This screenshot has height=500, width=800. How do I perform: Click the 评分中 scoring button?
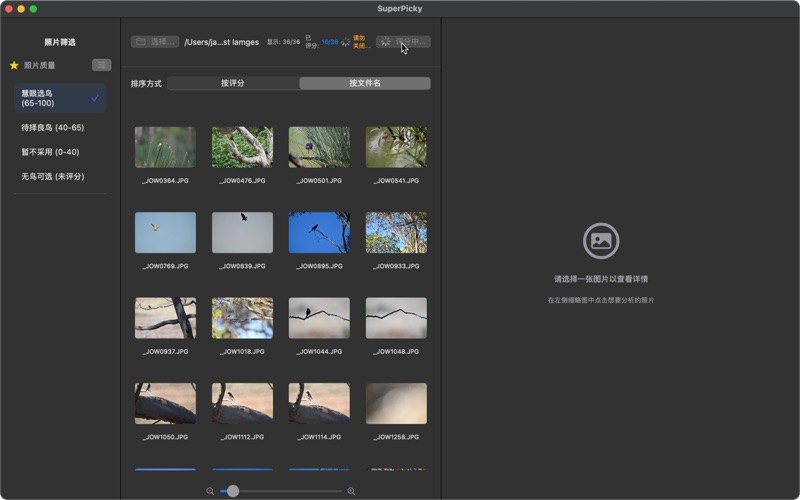pyautogui.click(x=403, y=42)
